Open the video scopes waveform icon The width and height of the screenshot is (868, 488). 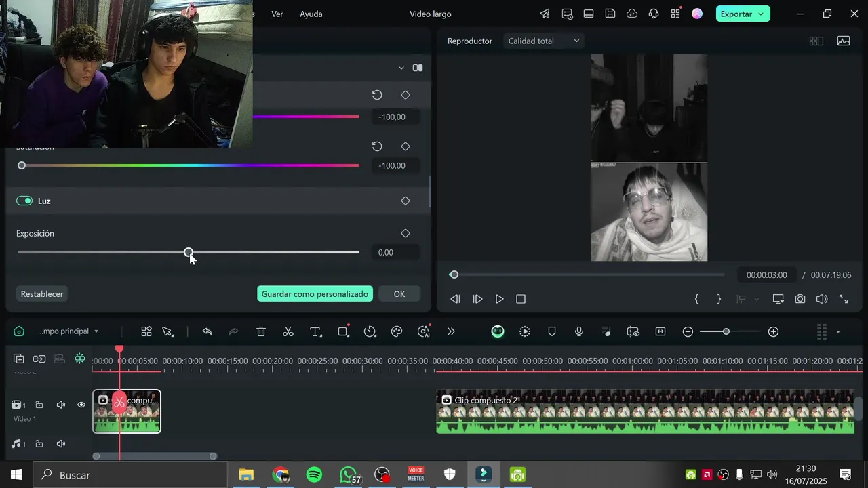tap(844, 41)
